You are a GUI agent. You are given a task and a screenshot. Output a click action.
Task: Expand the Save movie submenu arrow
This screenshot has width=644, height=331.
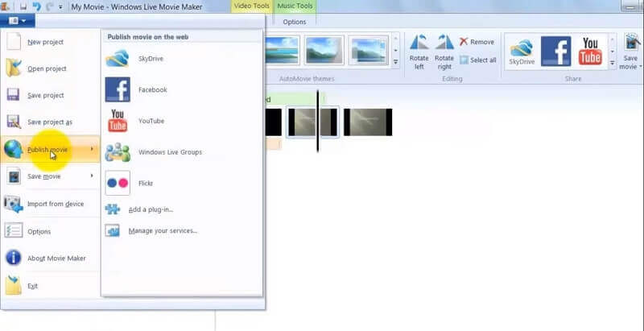click(x=92, y=176)
